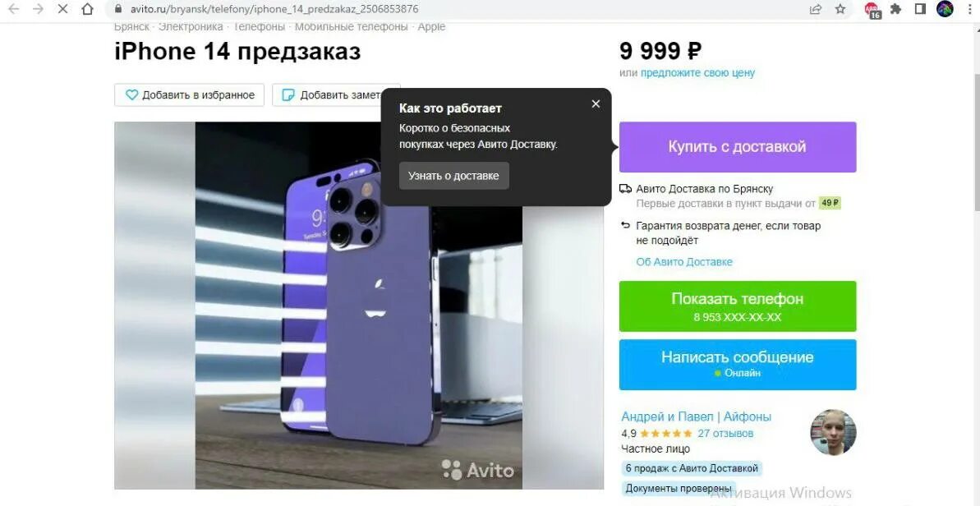Bookmark this page with star icon

tap(840, 9)
